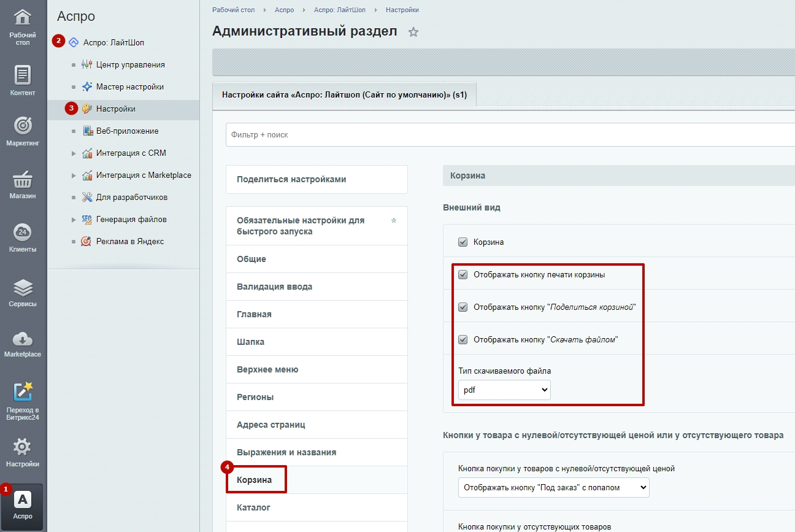Open the Поделиться настройками section
The image size is (795, 532).
pyautogui.click(x=317, y=179)
